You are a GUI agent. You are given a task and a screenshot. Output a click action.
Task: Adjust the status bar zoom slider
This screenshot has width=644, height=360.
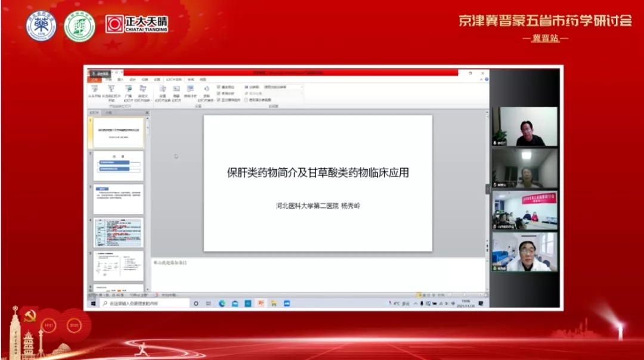(465, 295)
